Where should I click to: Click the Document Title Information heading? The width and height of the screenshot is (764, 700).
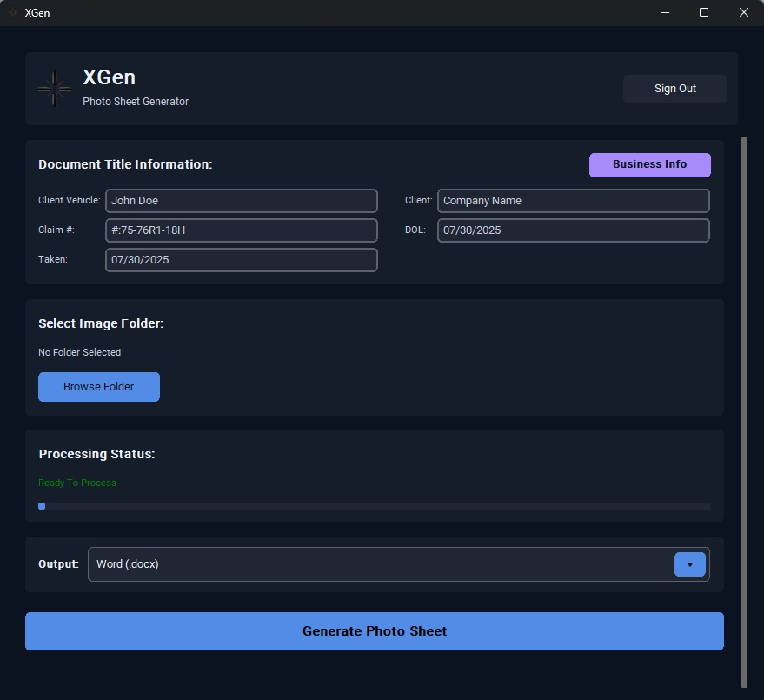[125, 163]
